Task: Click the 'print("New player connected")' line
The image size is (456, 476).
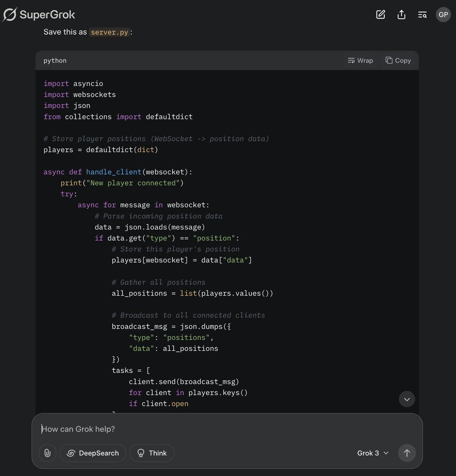Action: pyautogui.click(x=122, y=183)
